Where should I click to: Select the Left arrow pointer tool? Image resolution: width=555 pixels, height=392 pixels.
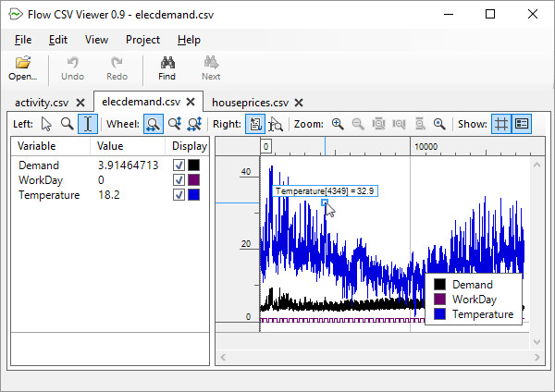[x=46, y=124]
